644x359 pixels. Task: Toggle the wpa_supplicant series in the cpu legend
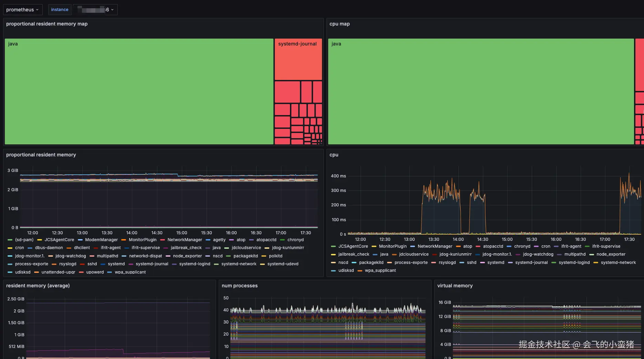[x=380, y=270]
